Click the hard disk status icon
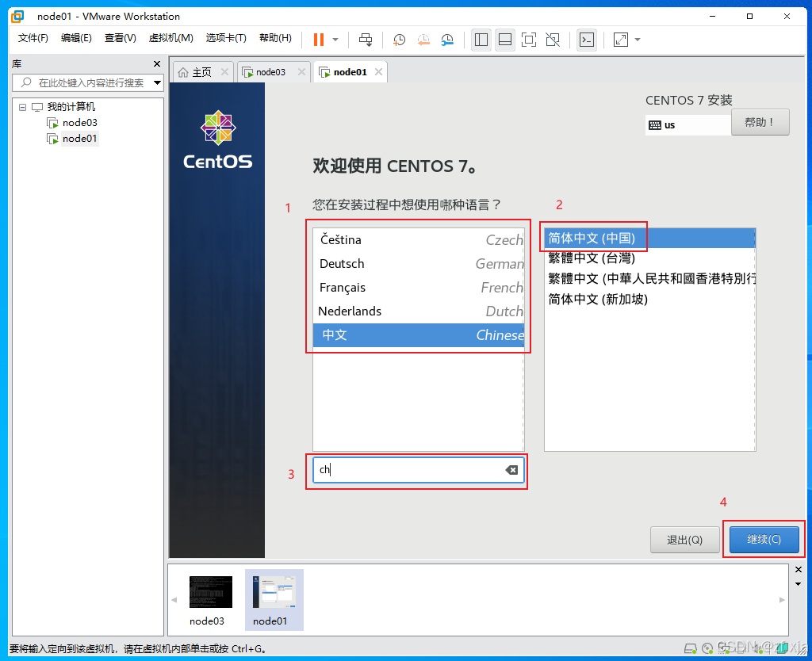The height and width of the screenshot is (661, 812). [x=691, y=648]
